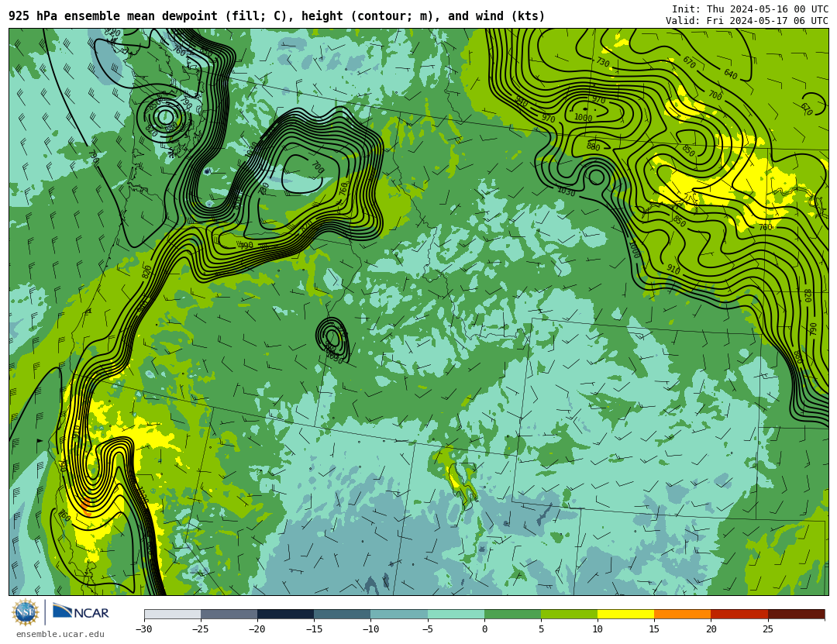The height and width of the screenshot is (644, 837).
Task: Click the '640' height contour label
Action: coord(731,74)
